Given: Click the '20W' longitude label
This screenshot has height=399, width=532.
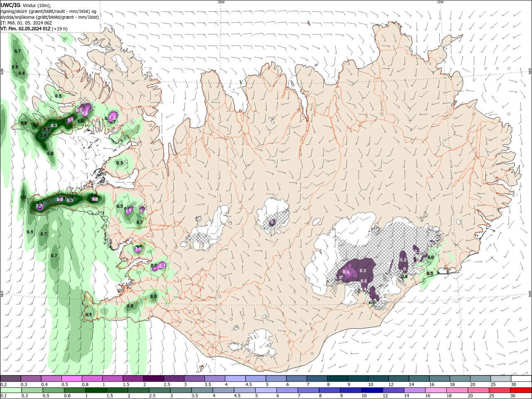Looking at the screenshot, I should (221, 2).
